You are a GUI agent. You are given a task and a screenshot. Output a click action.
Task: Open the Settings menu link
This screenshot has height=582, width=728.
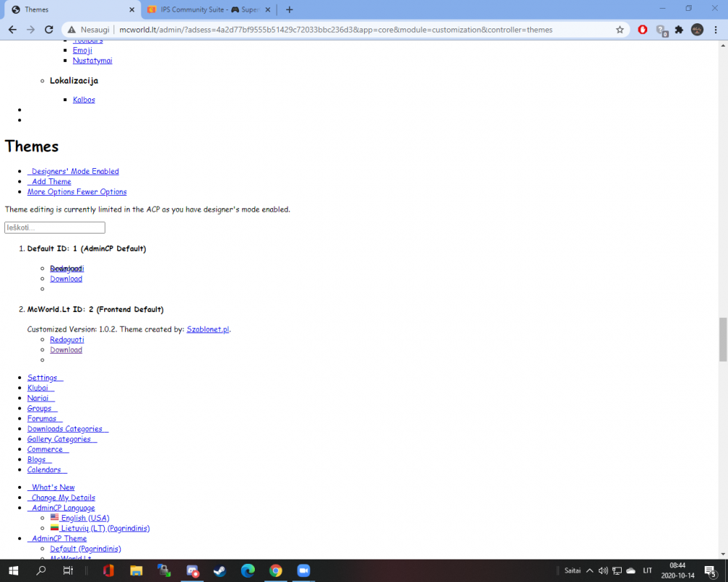coord(45,378)
